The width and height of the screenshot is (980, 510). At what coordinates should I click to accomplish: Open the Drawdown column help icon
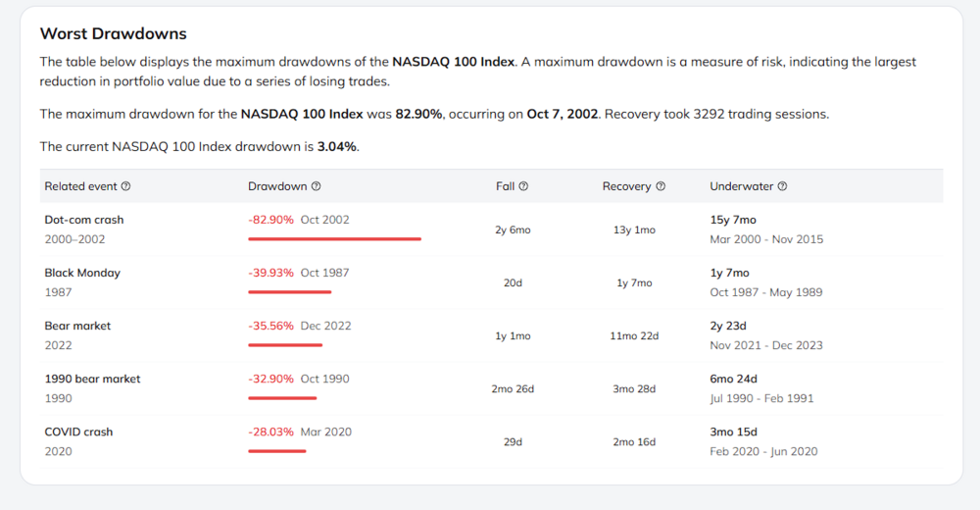[x=317, y=186]
